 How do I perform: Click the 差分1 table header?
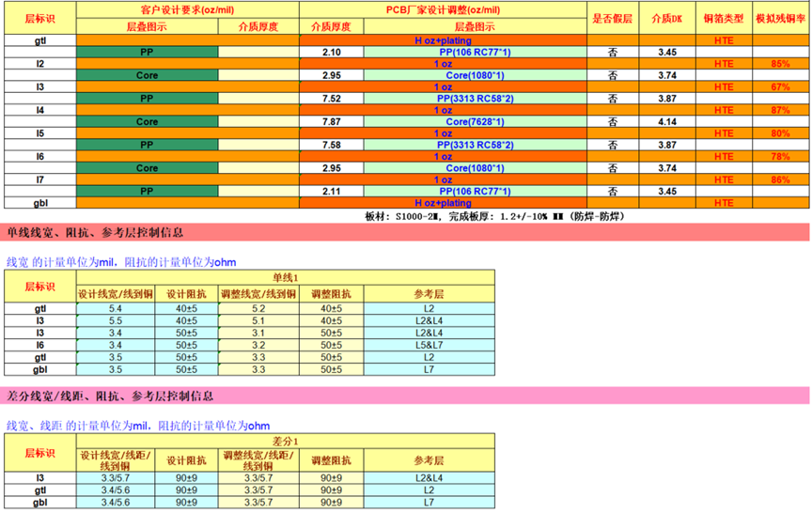click(x=285, y=441)
